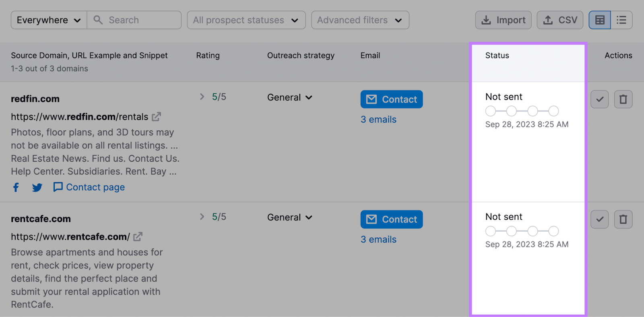Click the Contact button for redfin.com
This screenshot has height=317, width=644.
point(391,99)
